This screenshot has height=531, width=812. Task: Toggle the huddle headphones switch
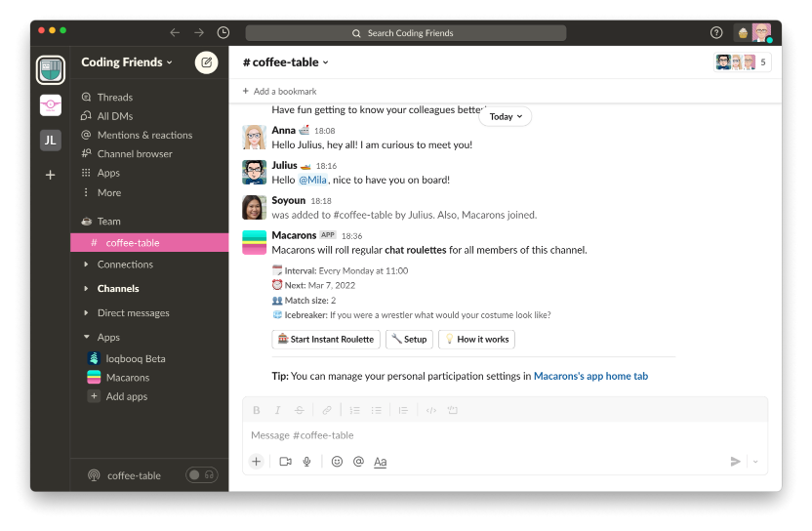pyautogui.click(x=202, y=474)
